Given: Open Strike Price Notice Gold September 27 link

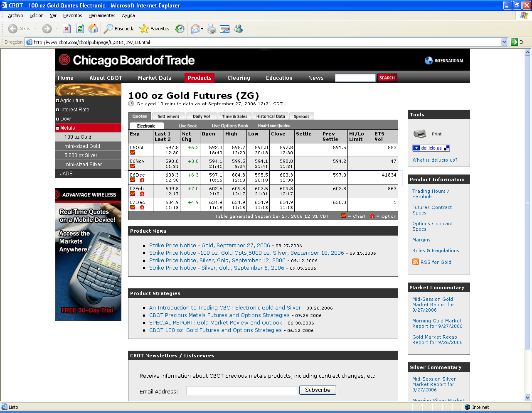Looking at the screenshot, I should (209, 246).
